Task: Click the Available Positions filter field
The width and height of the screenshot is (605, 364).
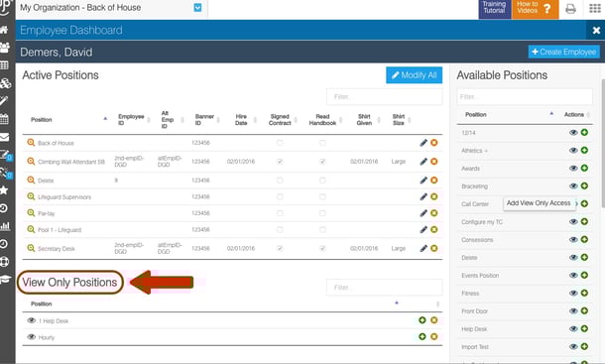Action: click(525, 96)
